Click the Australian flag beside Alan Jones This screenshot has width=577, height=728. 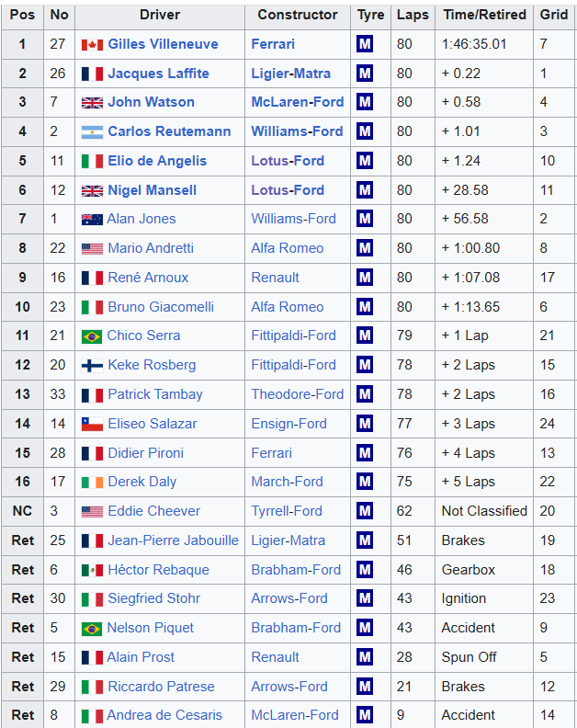(92, 219)
